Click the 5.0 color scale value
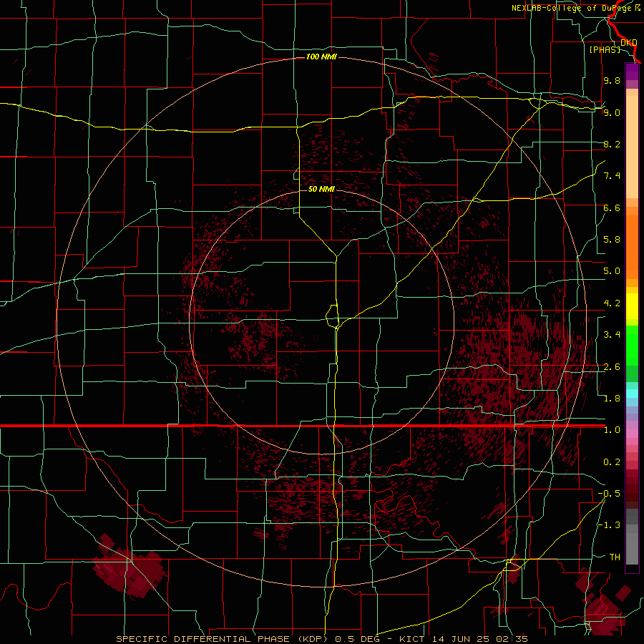Image resolution: width=644 pixels, height=644 pixels. pyautogui.click(x=612, y=271)
